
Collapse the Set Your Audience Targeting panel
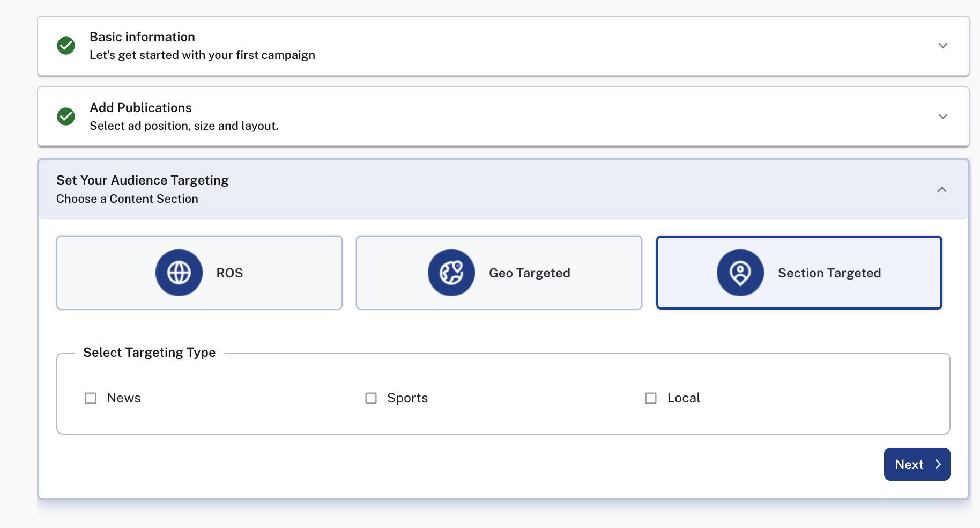941,189
